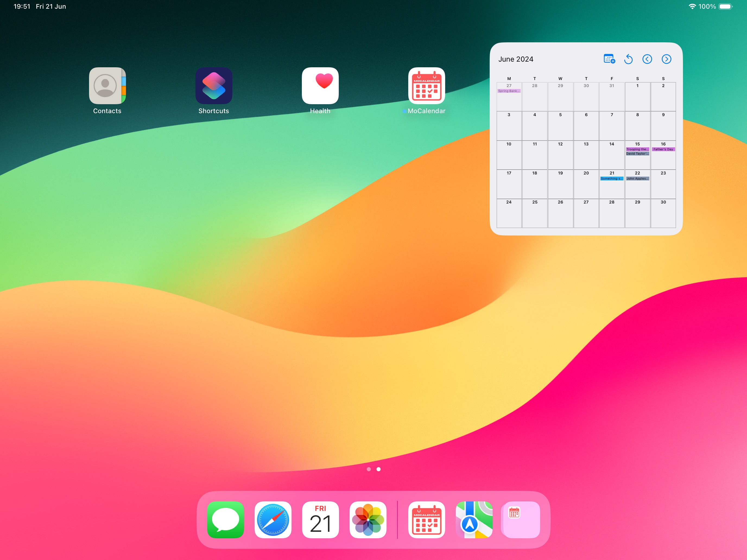The height and width of the screenshot is (560, 747).
Task: Open Safari from the dock
Action: click(x=273, y=520)
